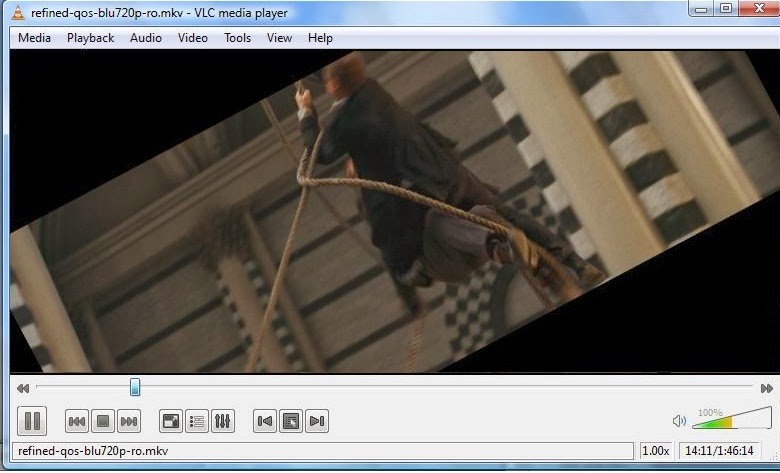Open the Playback menu
This screenshot has width=780, height=473.
(x=91, y=38)
